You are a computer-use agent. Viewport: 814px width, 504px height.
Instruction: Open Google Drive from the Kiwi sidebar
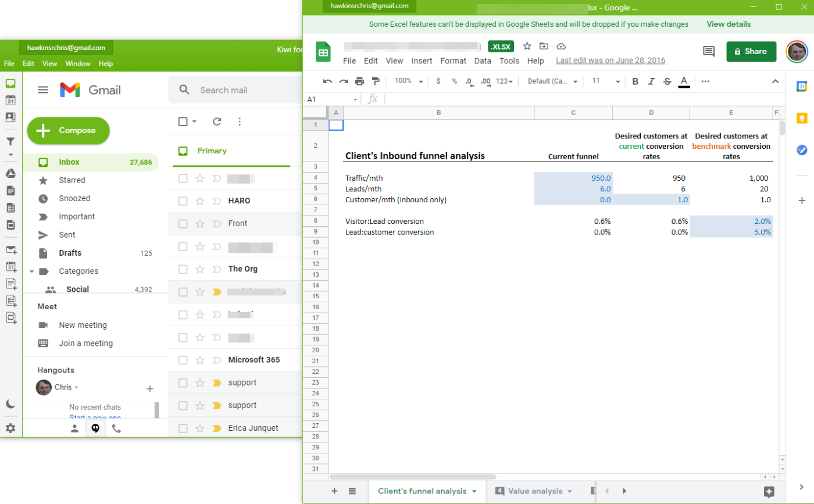[x=10, y=173]
